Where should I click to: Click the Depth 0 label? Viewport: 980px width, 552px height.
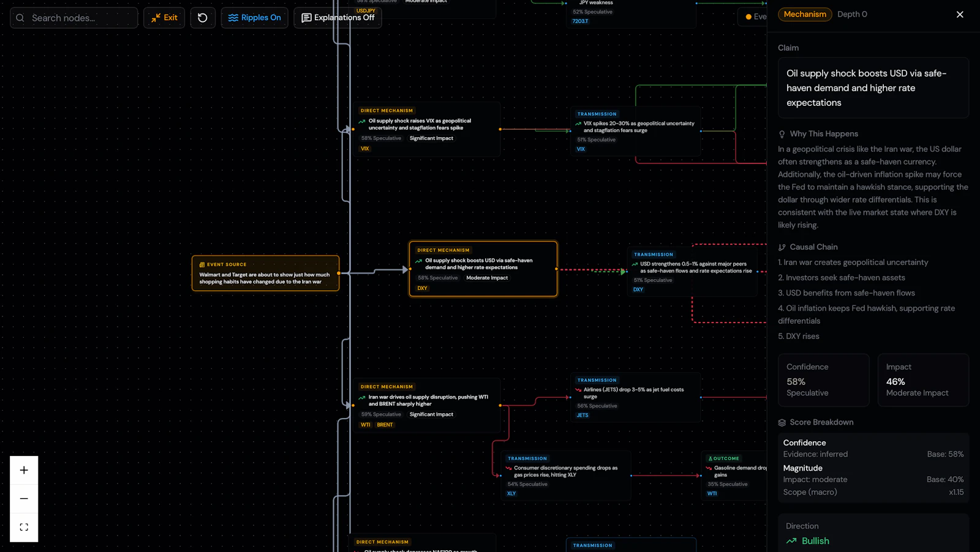click(x=852, y=14)
